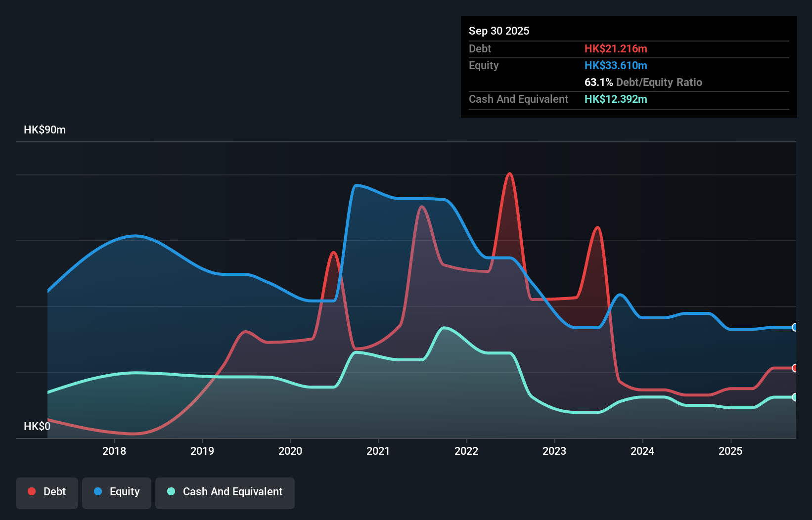This screenshot has width=812, height=520.
Task: Expand the Debt row in the tooltip panel
Action: pos(480,48)
